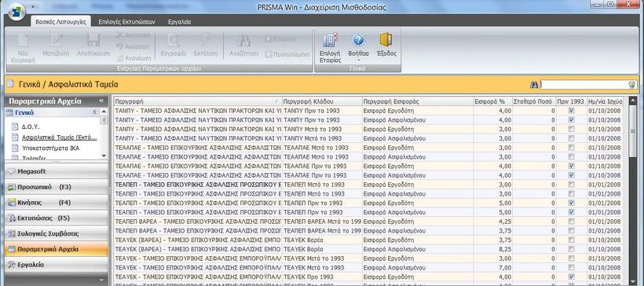Toggle Πριν 1993 for ΤΕΑΑΠΑΕ Πριν το 1993 Ασφαλισμένου row
This screenshot has width=644, height=286.
click(x=571, y=175)
